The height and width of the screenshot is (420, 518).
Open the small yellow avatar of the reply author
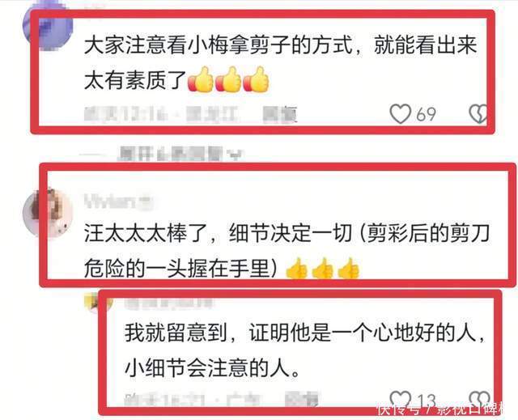99,302
